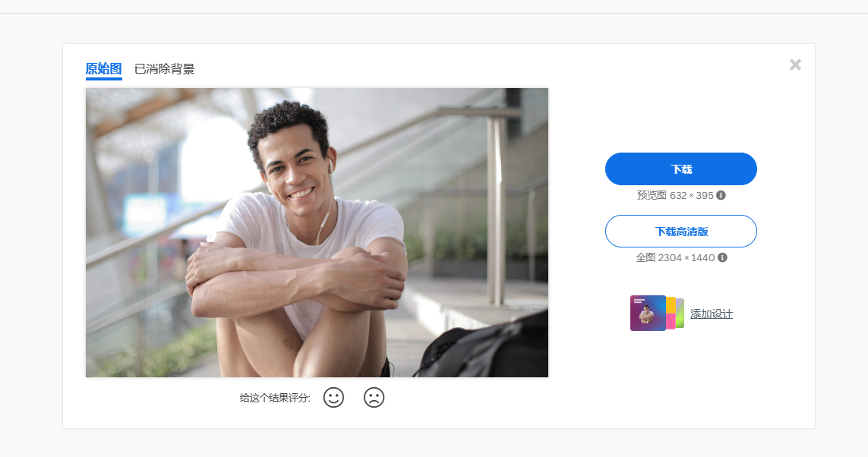Click the 预览图 632 × 395 size label
The image size is (868, 457).
675,195
